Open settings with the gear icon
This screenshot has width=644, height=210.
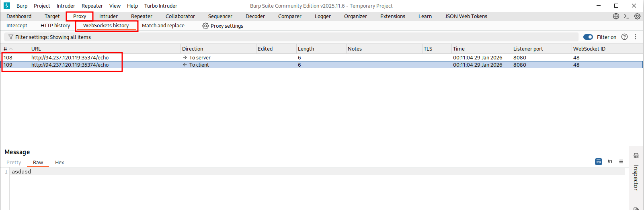[x=637, y=16]
